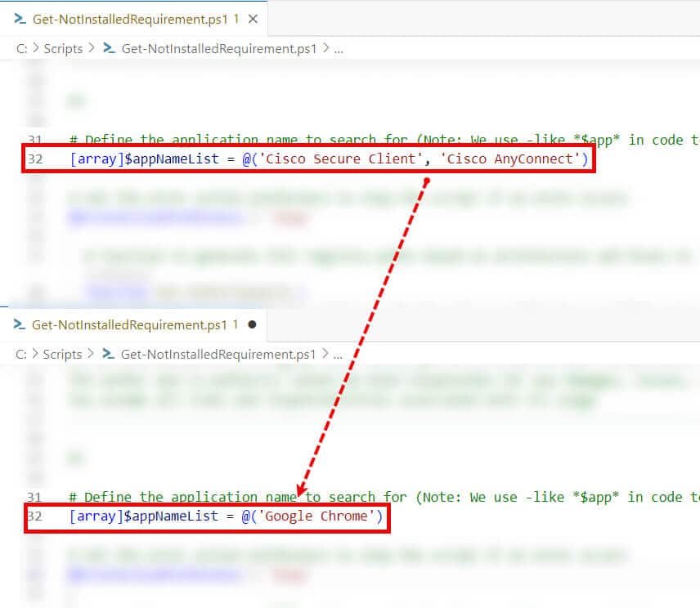Click PowerShell file icon on bottom tab
The width and height of the screenshot is (700, 608).
coord(19,324)
